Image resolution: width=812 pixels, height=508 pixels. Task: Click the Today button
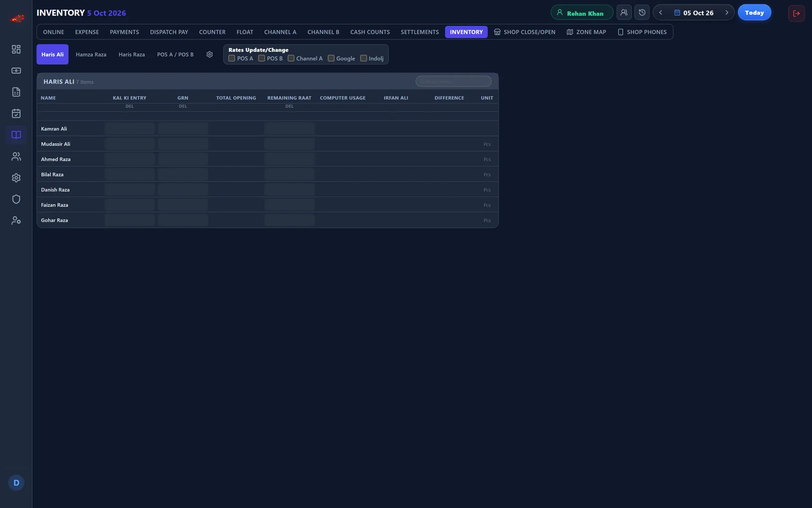tap(754, 13)
